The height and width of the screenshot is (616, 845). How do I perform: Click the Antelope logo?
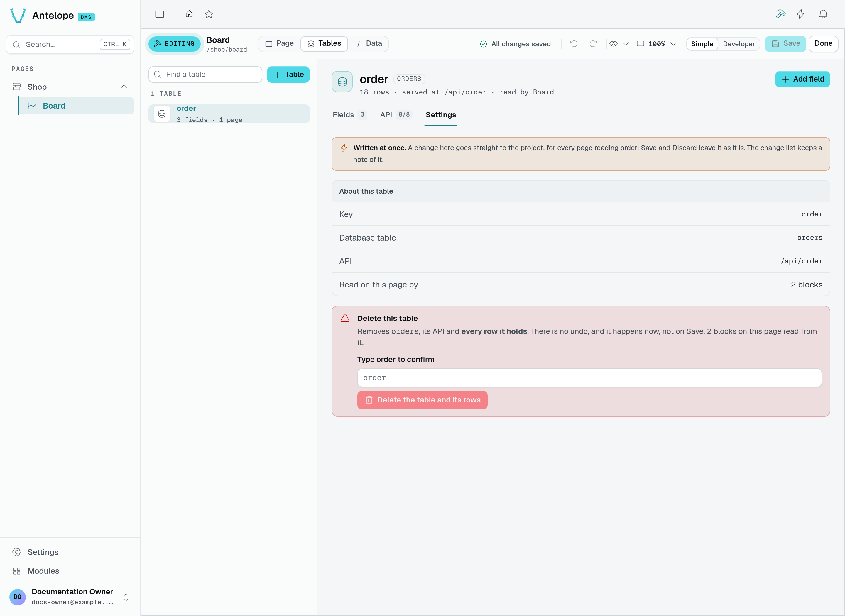(x=18, y=16)
